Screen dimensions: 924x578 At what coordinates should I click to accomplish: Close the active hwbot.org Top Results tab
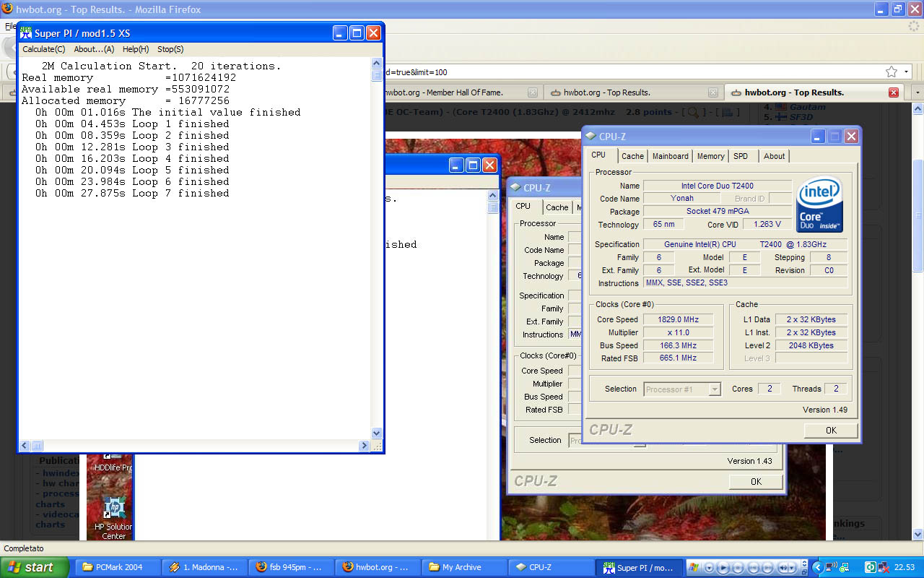tap(894, 92)
